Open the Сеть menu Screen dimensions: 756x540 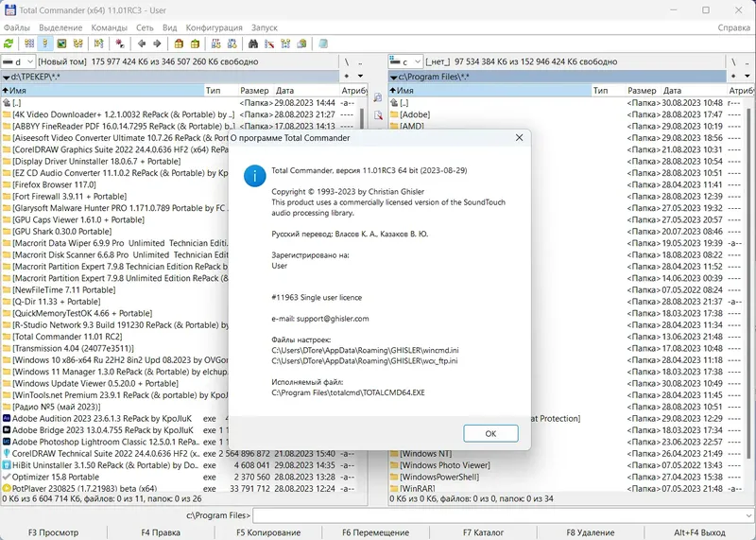pyautogui.click(x=145, y=27)
